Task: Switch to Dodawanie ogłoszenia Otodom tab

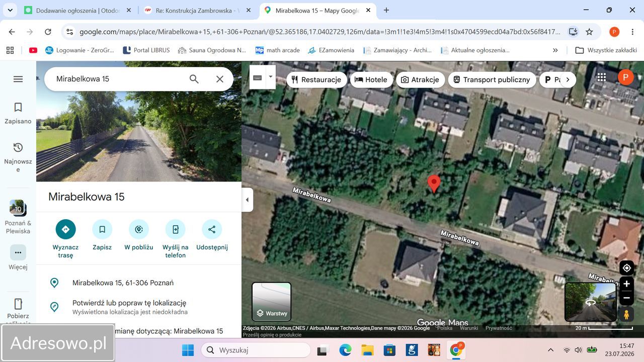Action: tap(77, 10)
